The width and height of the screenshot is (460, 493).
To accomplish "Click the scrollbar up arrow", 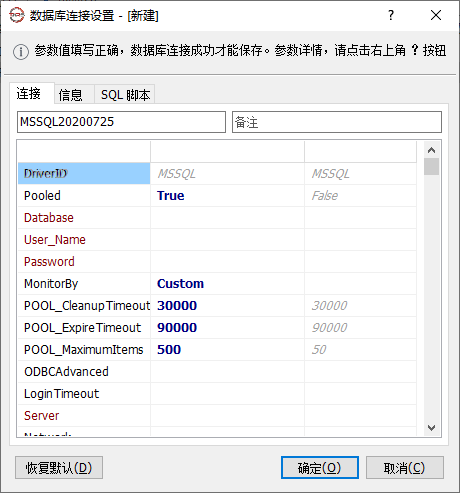I will click(431, 150).
